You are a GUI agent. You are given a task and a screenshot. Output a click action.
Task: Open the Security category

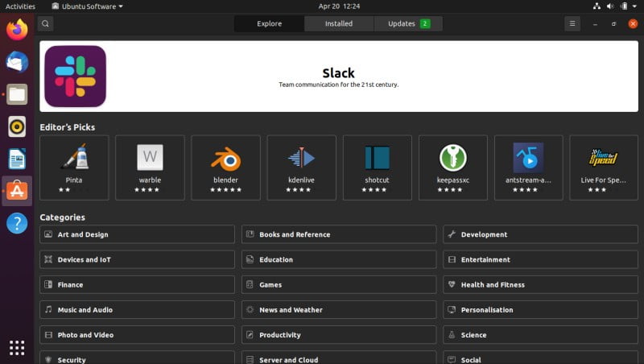[x=137, y=358]
